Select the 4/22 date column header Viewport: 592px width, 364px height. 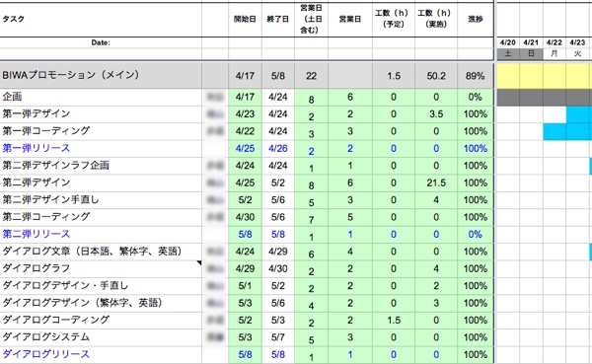click(555, 42)
